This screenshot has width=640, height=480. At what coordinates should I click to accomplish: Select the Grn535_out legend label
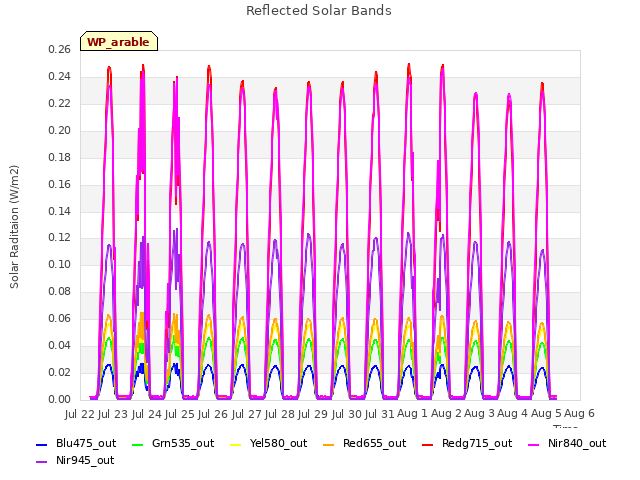click(183, 444)
